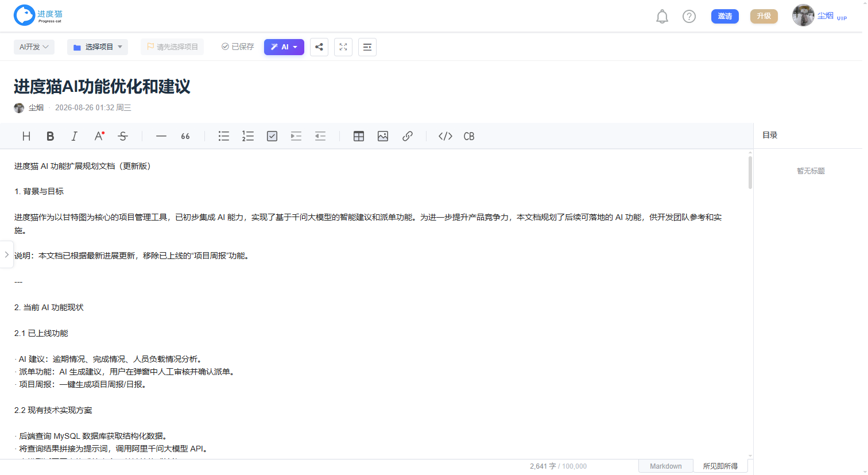Enter fullscreen editing mode
Viewport: 868px width, 475px height.
pyautogui.click(x=343, y=47)
